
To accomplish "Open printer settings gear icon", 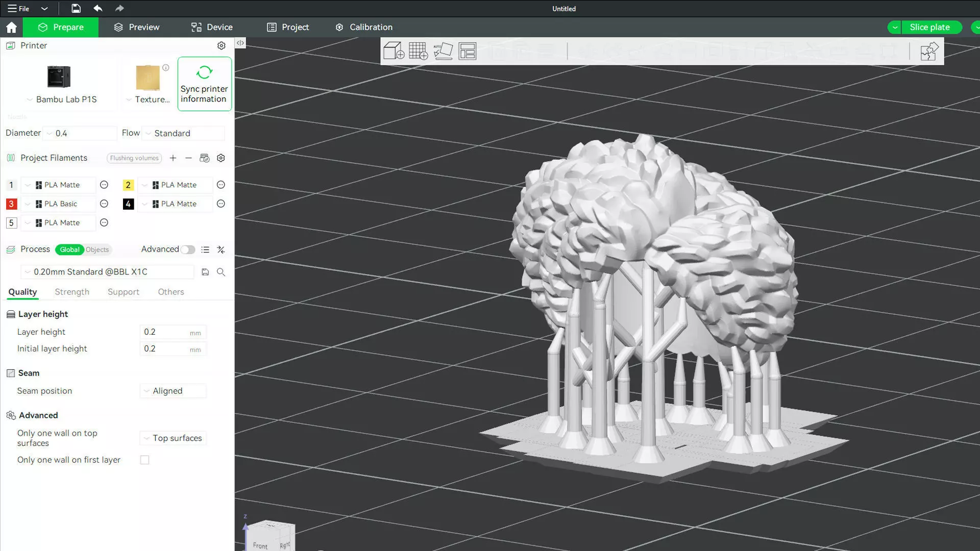I will pyautogui.click(x=221, y=45).
